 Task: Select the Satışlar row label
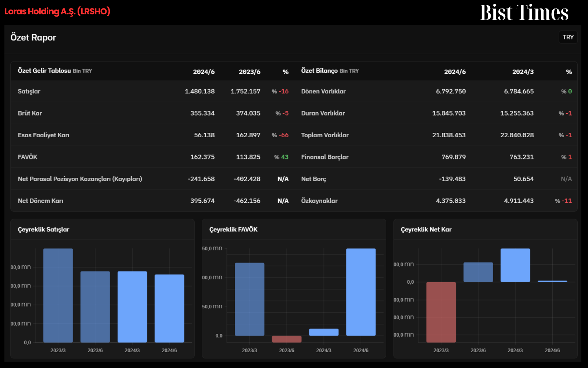[29, 91]
